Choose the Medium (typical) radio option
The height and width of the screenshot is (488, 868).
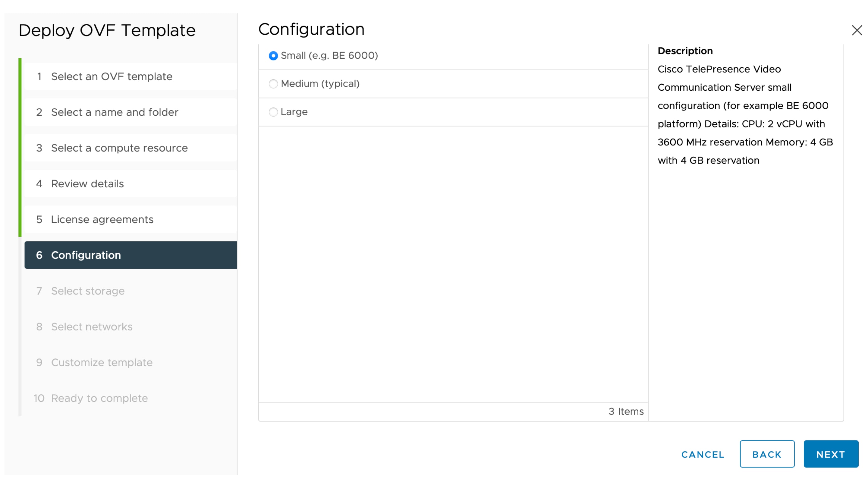273,83
